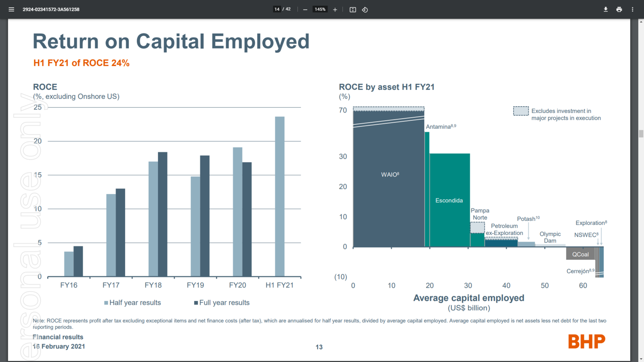Screen dimensions: 644x362
Task: Click the Escondida label
Action: pyautogui.click(x=449, y=200)
